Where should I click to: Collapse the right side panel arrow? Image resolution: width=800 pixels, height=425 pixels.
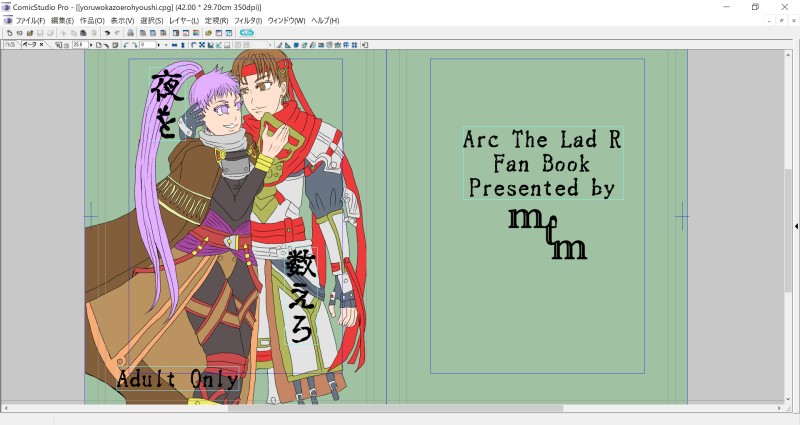pyautogui.click(x=796, y=226)
